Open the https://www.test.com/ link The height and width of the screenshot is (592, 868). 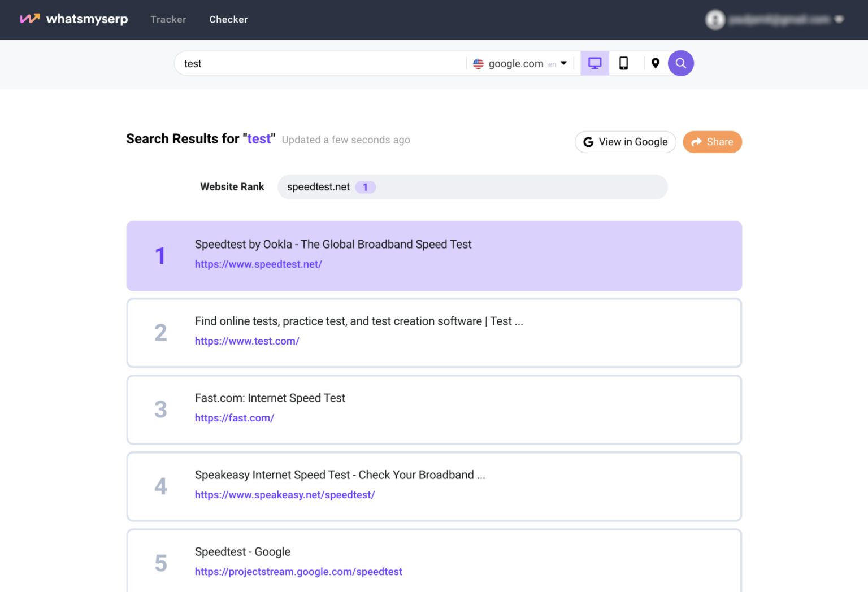[x=247, y=341]
